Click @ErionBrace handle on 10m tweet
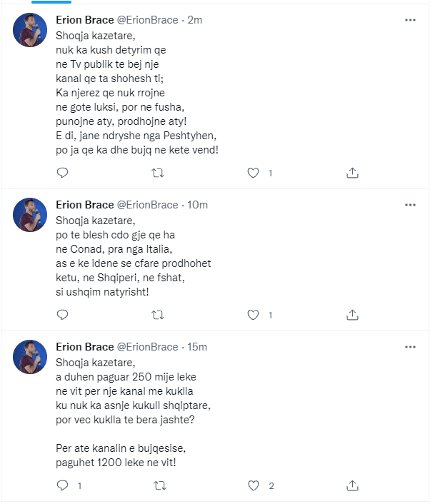Viewport: 435px width, 504px height. 146,204
